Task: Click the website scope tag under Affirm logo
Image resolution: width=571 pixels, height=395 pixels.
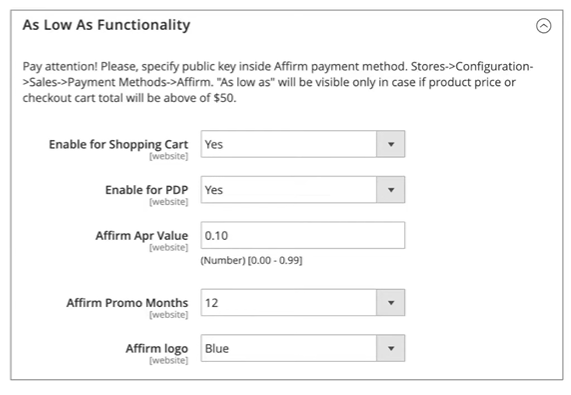Action: [x=169, y=360]
